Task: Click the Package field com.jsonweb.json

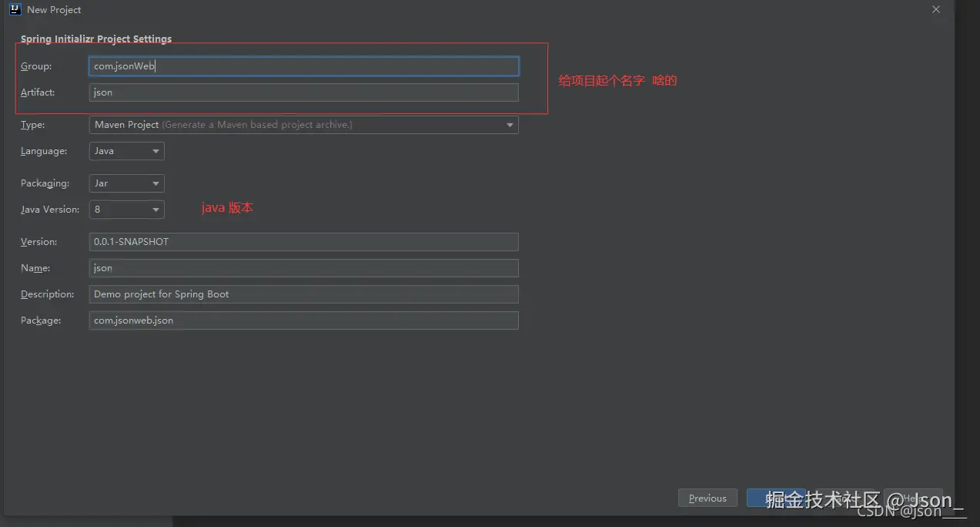Action: point(304,321)
